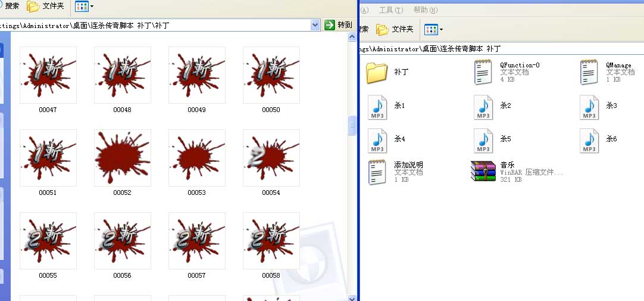Open thumbnail 00047 in left window

(x=48, y=75)
